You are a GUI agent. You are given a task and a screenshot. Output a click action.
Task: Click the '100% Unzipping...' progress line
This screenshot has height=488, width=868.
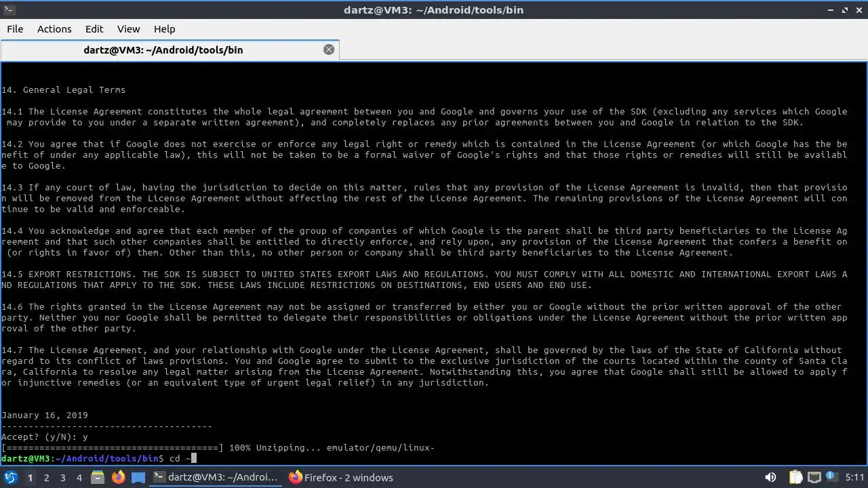click(x=218, y=448)
